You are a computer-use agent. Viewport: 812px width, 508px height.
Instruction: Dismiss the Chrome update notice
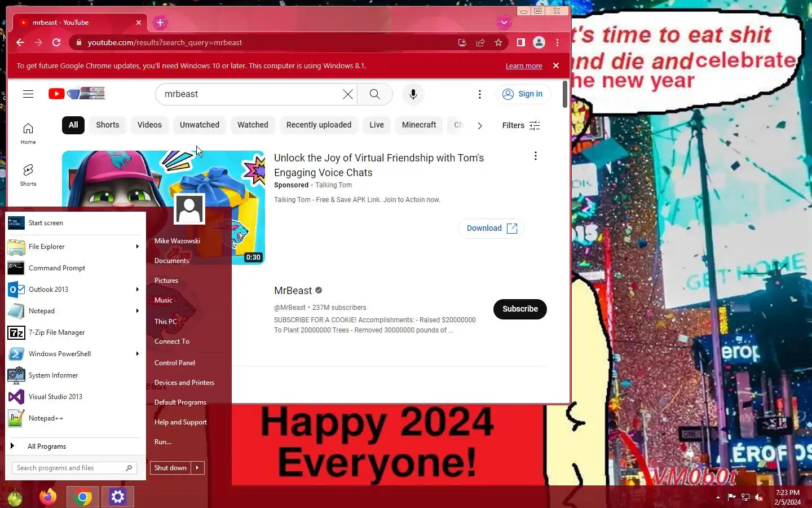[556, 65]
